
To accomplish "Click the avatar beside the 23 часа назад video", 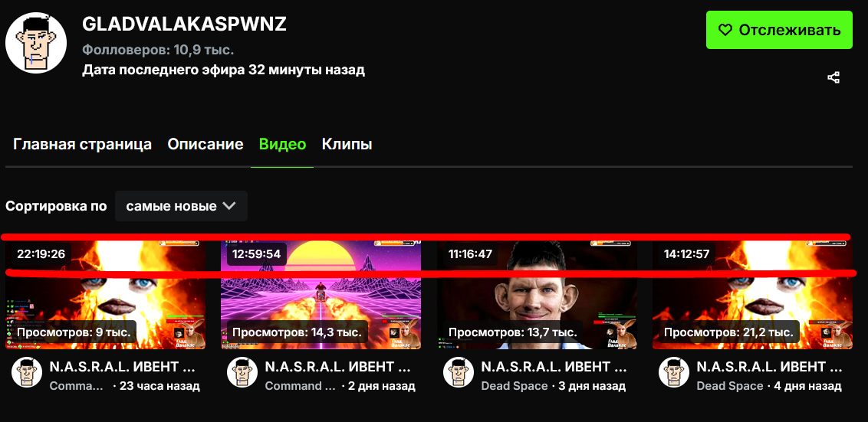I will (x=27, y=372).
